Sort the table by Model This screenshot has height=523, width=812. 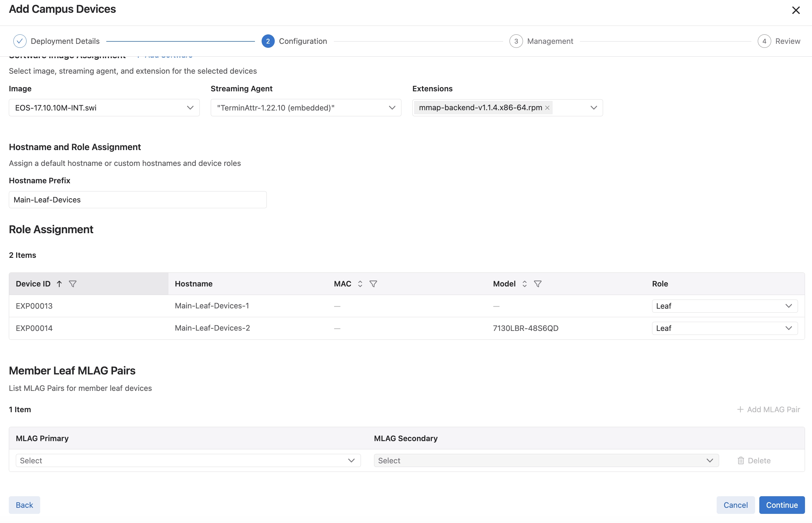(524, 284)
